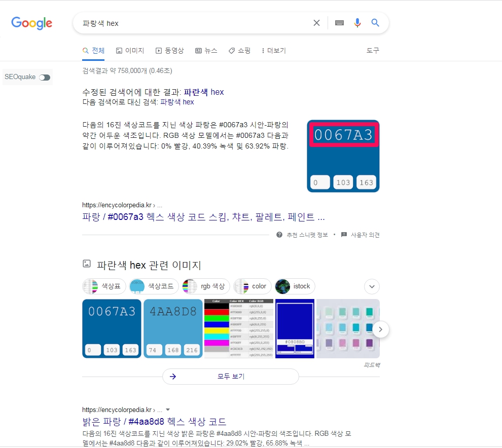This screenshot has width=502, height=448.
Task: Select the istock image chip
Action: pos(295,286)
